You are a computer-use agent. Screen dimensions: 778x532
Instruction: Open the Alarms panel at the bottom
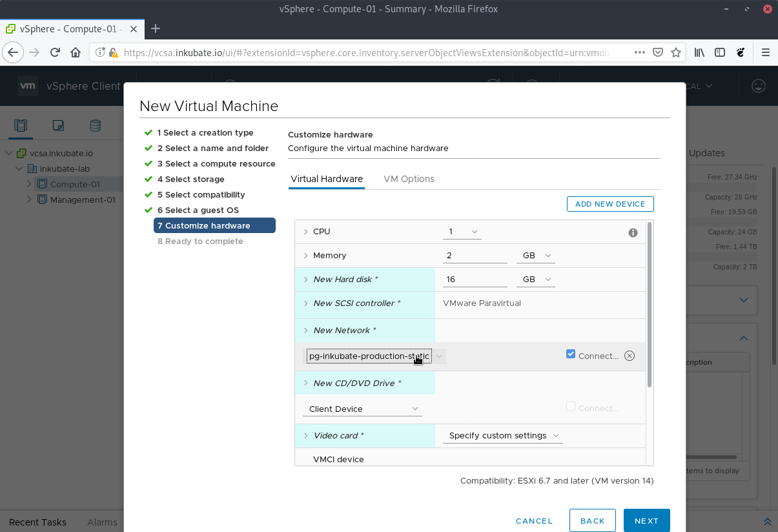[x=102, y=522]
